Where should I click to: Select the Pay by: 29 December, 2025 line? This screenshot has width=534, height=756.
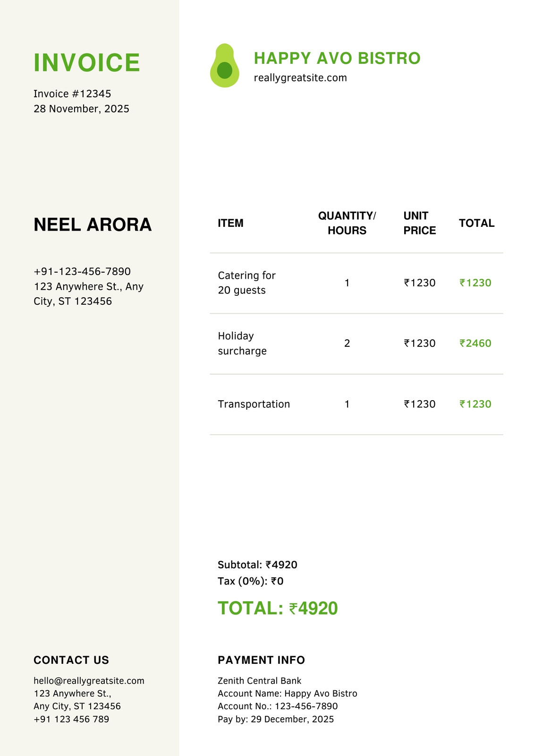[x=276, y=719]
